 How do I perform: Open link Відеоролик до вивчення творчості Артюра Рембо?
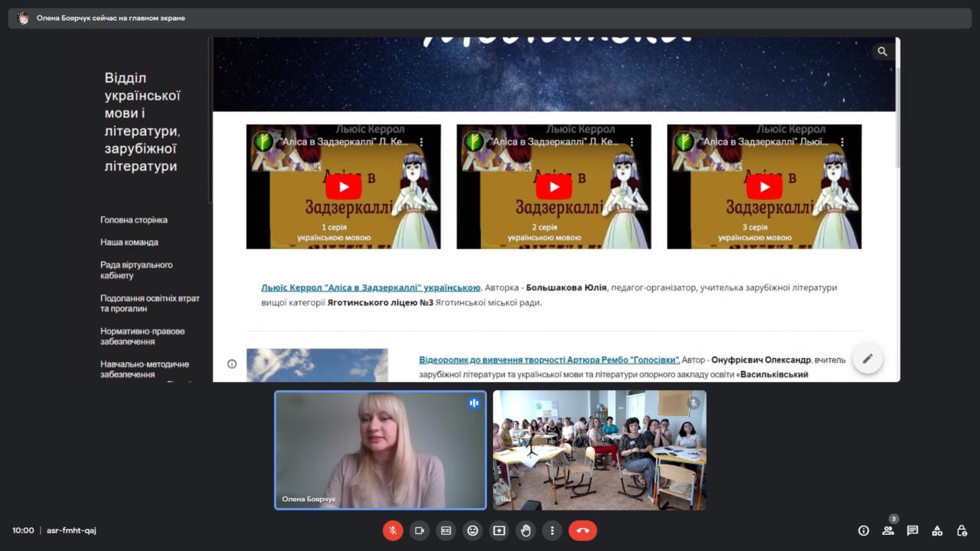[x=549, y=360]
